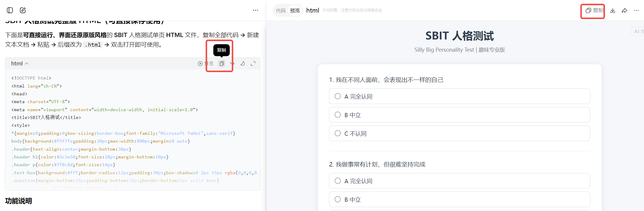Expand the code block to fullscreen
644x211 pixels.
tap(253, 63)
